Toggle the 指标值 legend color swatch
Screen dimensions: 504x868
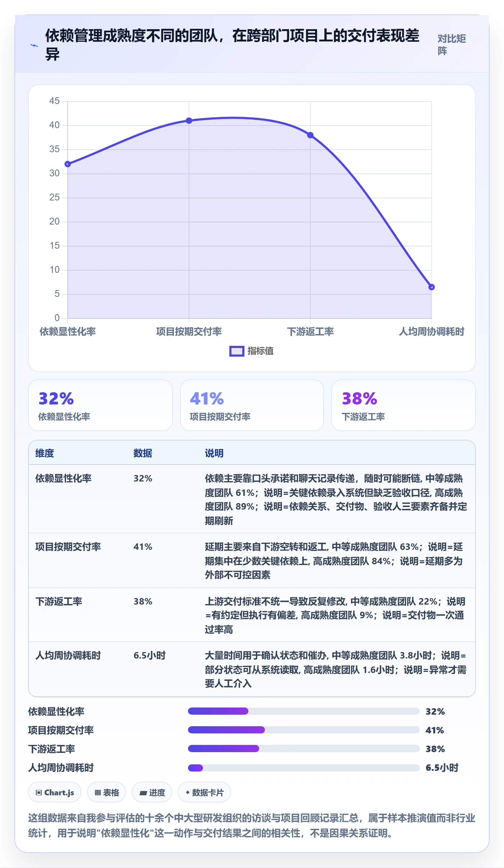237,351
